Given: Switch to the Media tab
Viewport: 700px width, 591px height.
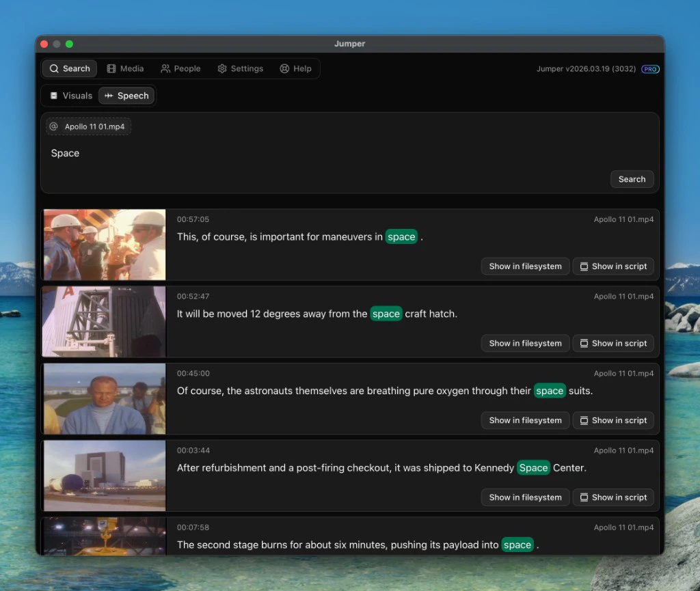Looking at the screenshot, I should click(x=126, y=68).
